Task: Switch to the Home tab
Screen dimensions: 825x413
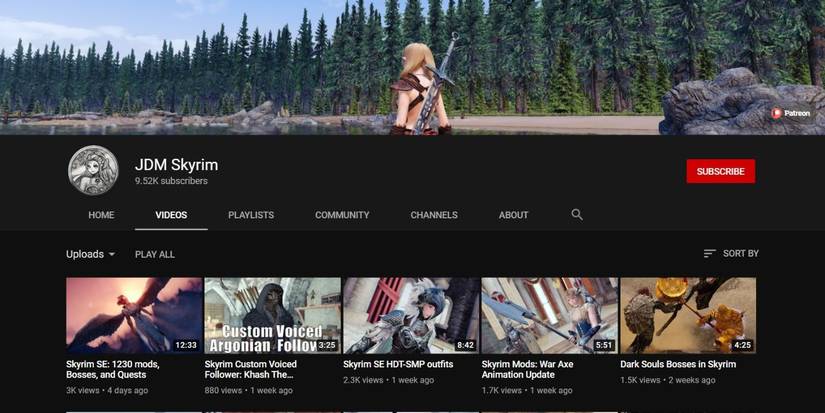Action: [101, 215]
